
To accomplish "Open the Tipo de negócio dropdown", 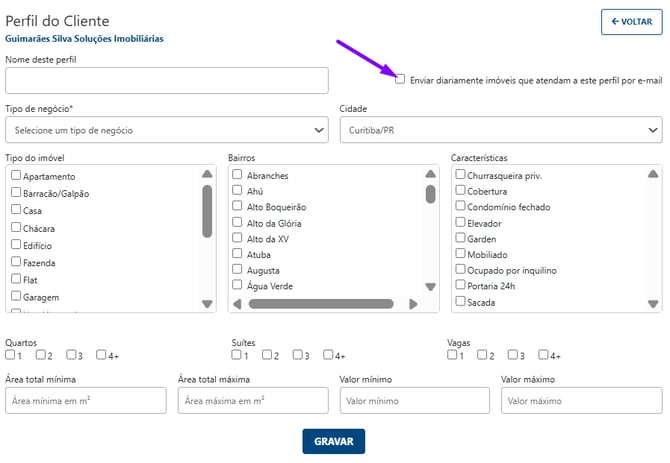I will pyautogui.click(x=166, y=130).
